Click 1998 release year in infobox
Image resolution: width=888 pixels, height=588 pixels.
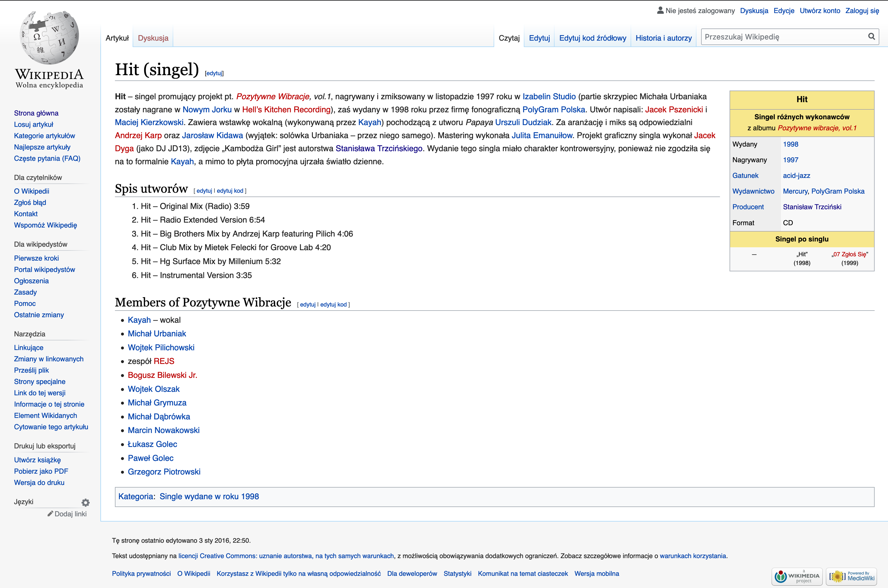790,144
